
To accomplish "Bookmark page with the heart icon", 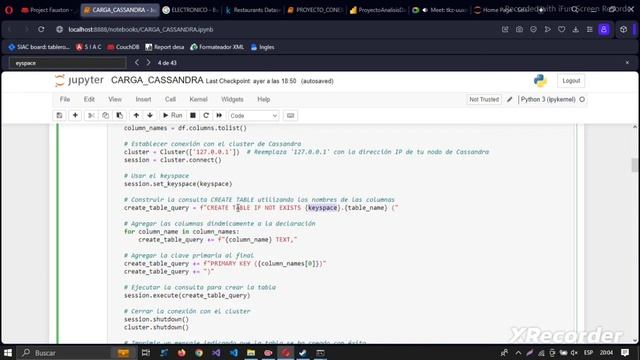I will 562,29.
